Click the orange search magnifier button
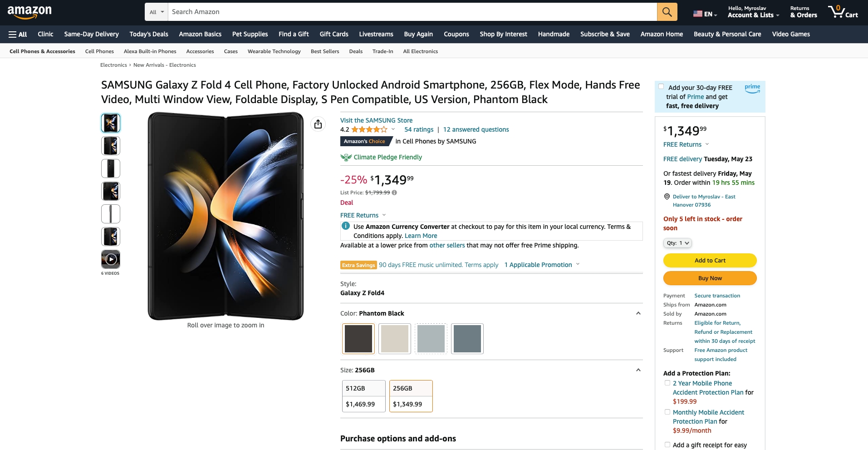Screen dimensions: 868x450 667,12
